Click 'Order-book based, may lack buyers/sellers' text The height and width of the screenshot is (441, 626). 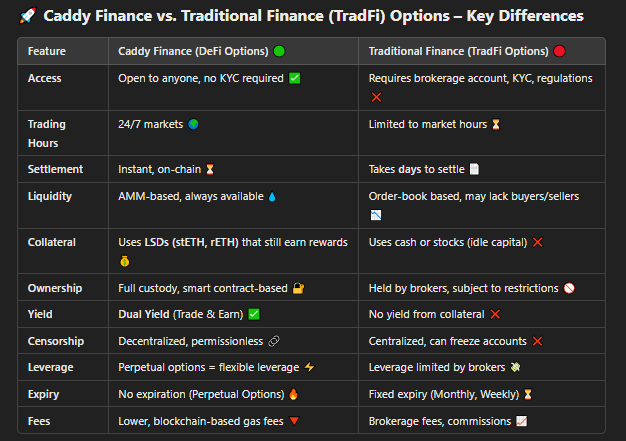[474, 196]
